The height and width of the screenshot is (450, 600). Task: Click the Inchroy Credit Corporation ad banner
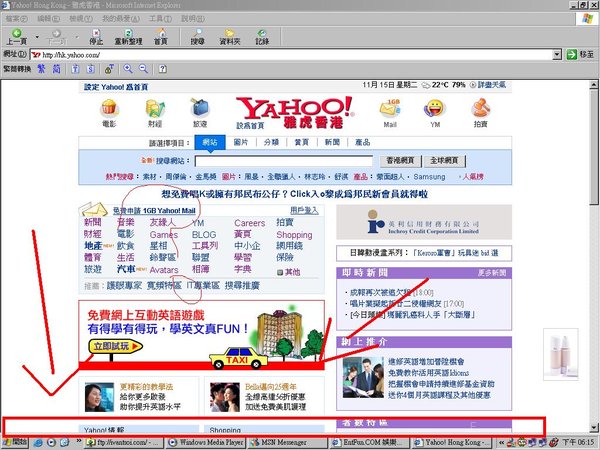coord(424,222)
